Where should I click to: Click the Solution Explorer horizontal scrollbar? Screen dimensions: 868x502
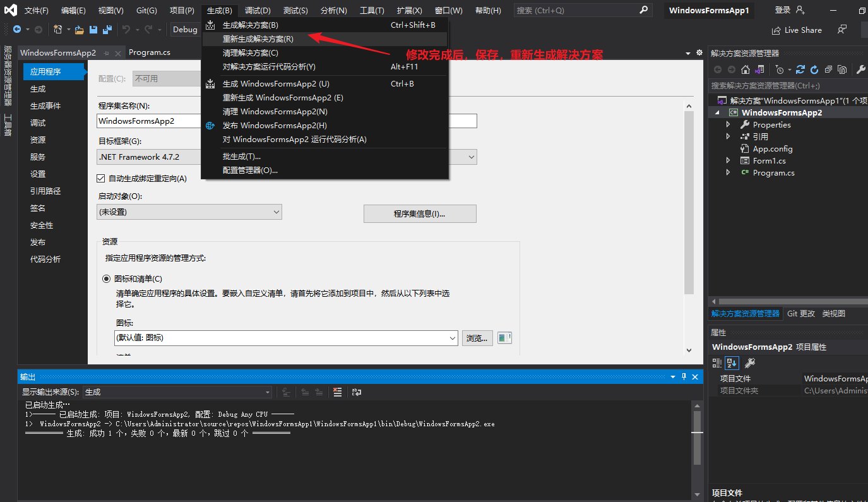(792, 301)
